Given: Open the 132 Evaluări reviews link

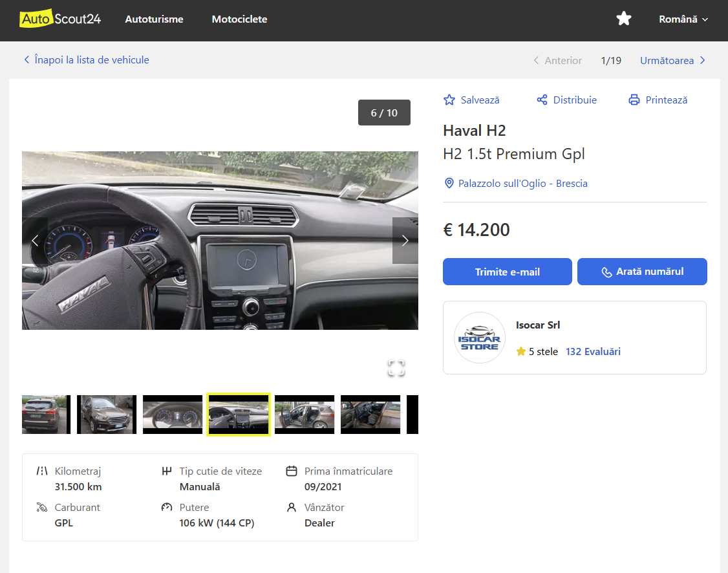Looking at the screenshot, I should pos(593,352).
